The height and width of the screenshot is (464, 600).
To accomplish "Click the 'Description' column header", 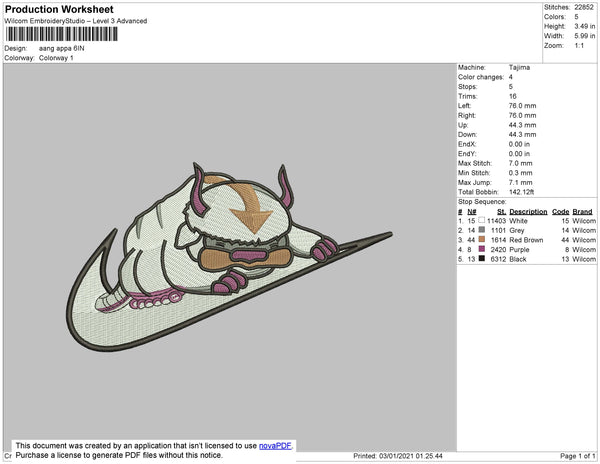I will point(528,212).
